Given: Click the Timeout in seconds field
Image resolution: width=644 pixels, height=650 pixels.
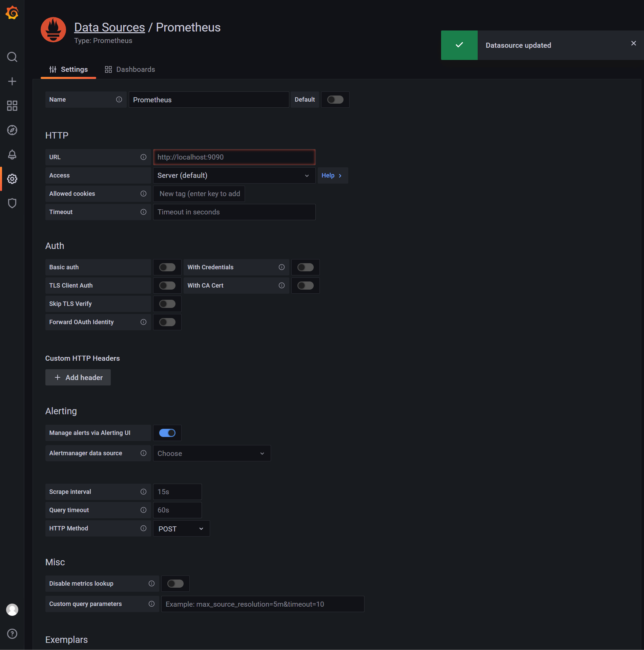Looking at the screenshot, I should click(x=234, y=212).
